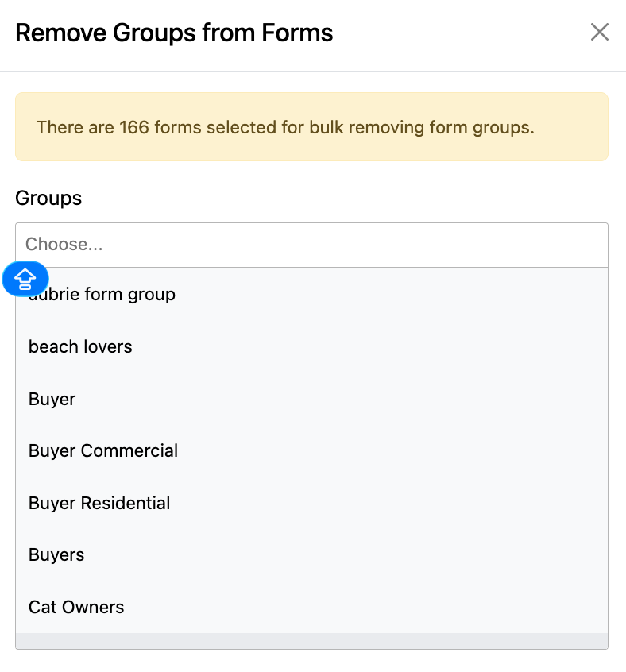Select 'aubrie form group' from the list
Viewport: 626px width, 672px height.
pyautogui.click(x=312, y=295)
